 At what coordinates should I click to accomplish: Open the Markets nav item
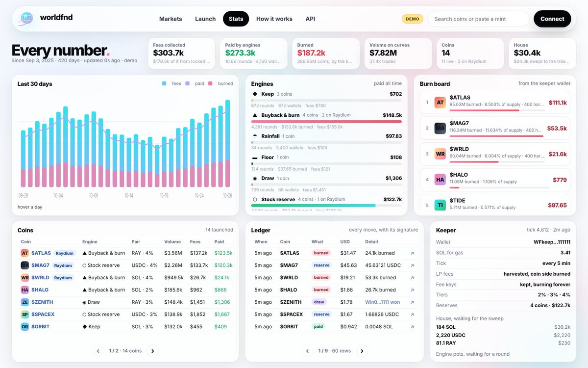tap(171, 19)
